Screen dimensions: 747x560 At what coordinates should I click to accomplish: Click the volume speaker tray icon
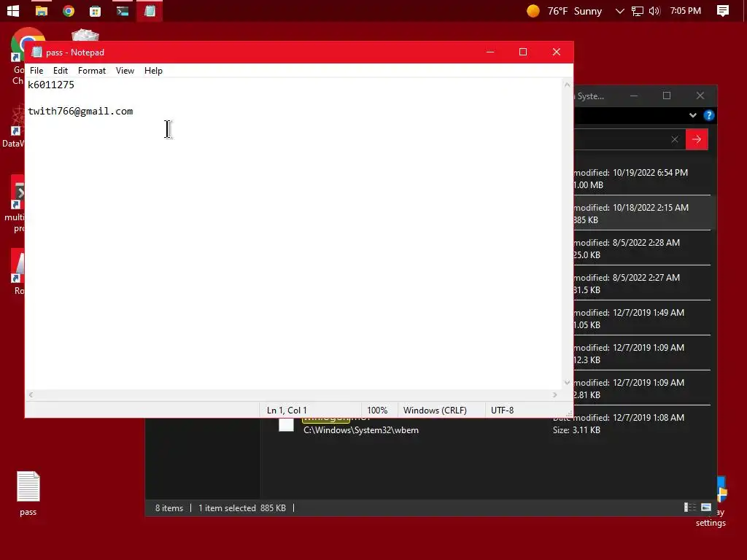point(654,10)
